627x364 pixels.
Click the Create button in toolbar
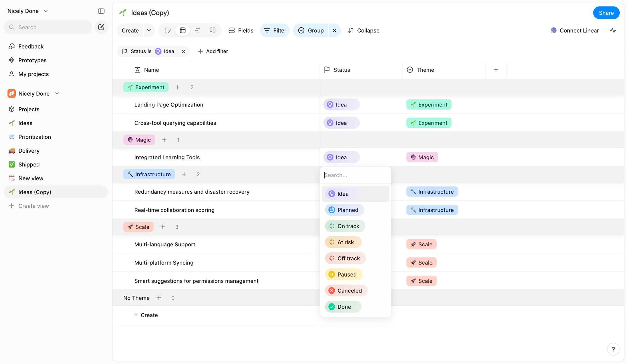click(x=130, y=31)
